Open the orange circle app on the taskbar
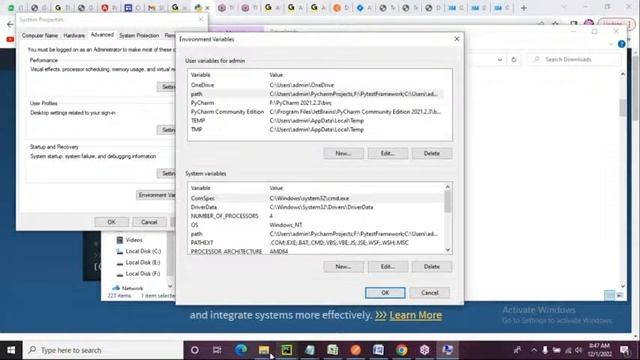Viewport: 640px width, 360px height. (356, 350)
